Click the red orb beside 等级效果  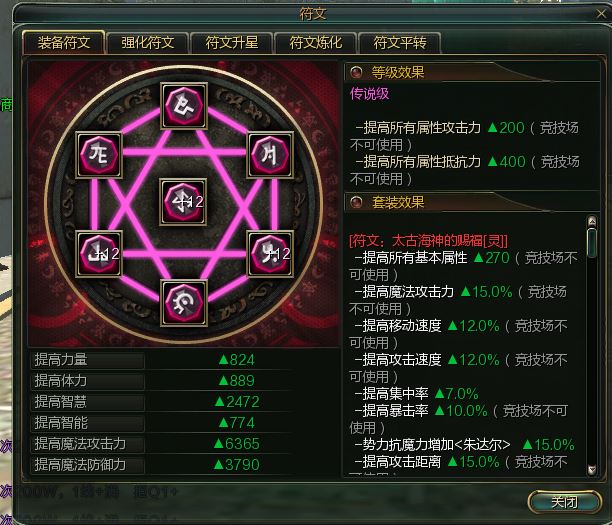coord(356,72)
